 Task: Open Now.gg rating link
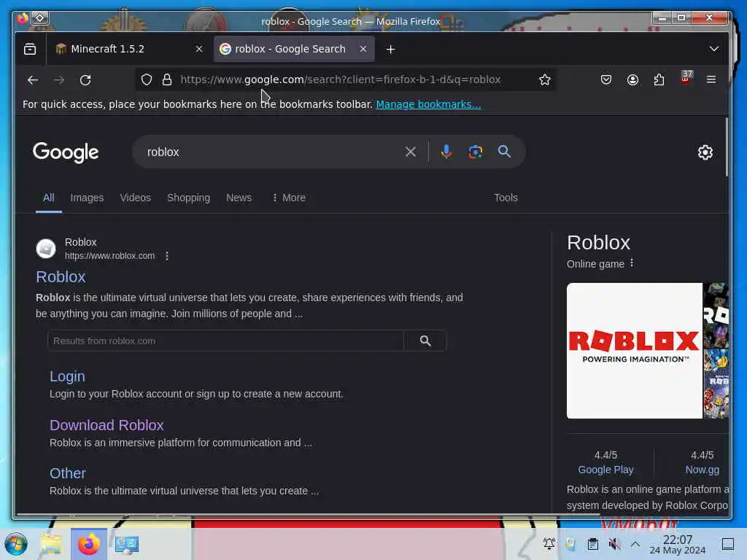point(703,470)
